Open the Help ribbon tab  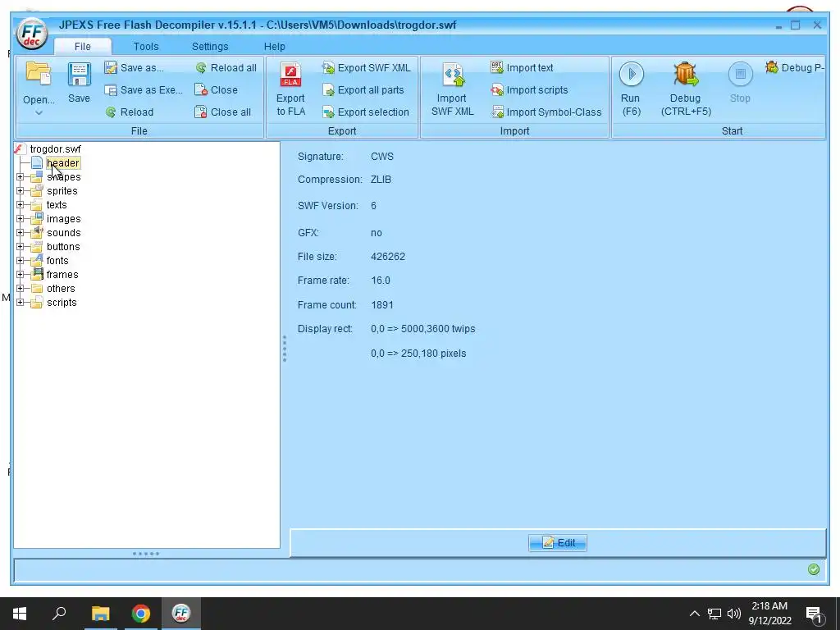274,47
